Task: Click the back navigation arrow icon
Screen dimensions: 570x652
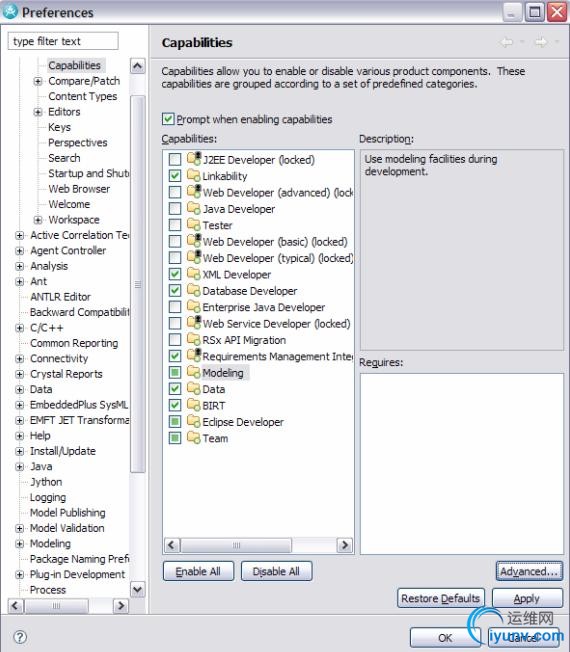Action: pos(506,42)
